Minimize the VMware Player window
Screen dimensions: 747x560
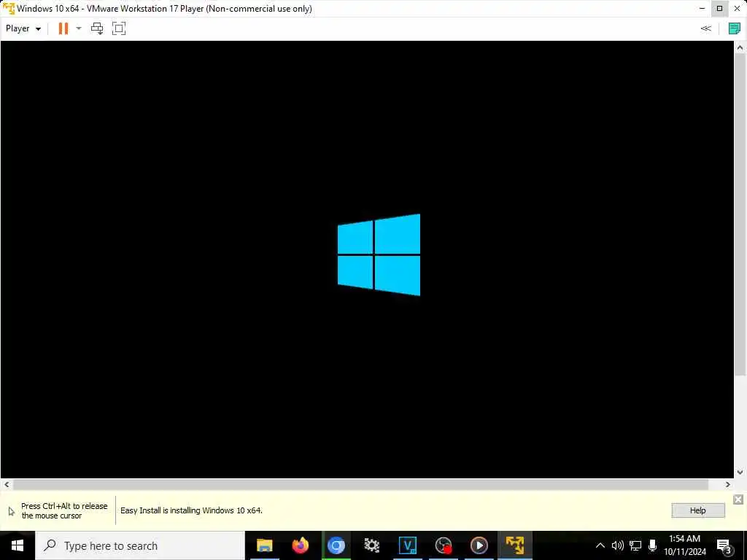pyautogui.click(x=703, y=9)
